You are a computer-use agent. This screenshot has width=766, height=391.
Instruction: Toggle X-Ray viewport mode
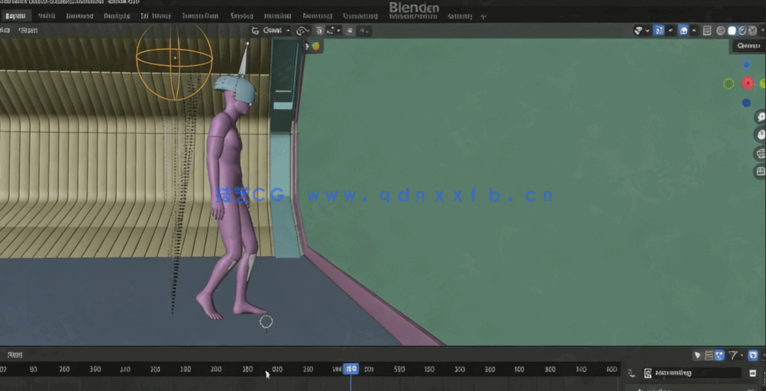(x=707, y=31)
